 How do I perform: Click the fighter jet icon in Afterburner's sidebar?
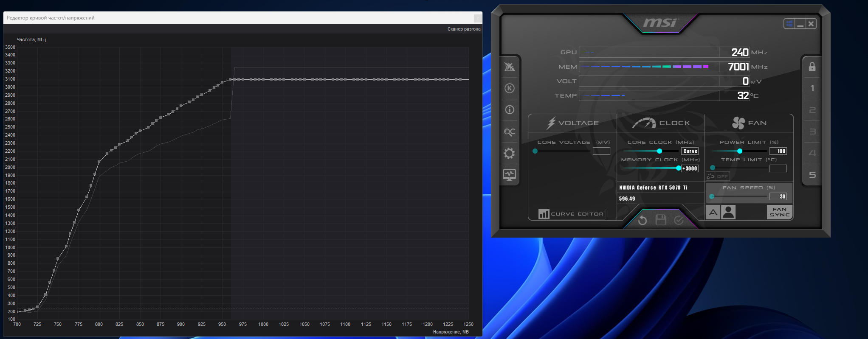click(x=510, y=67)
